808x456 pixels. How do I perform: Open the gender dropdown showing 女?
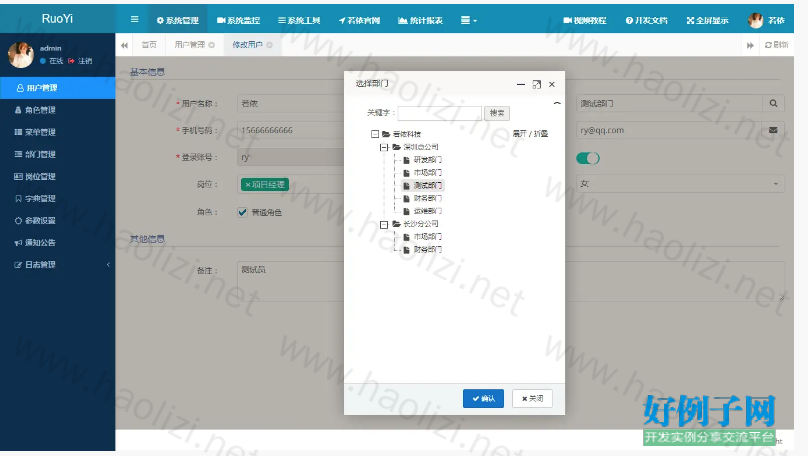(x=679, y=184)
